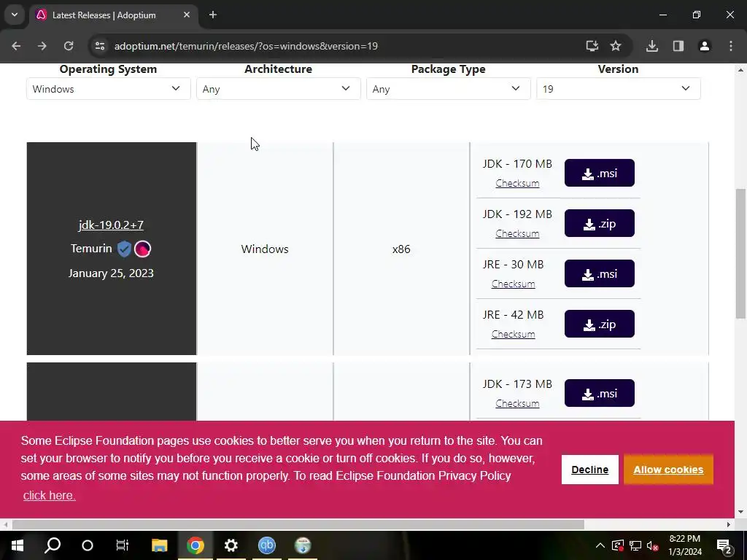This screenshot has height=560, width=747.
Task: Download JRE 30 MB .msi
Action: tap(600, 273)
